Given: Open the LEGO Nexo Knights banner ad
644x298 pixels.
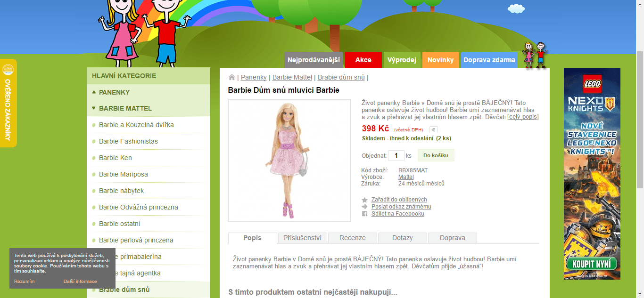Looking at the screenshot, I should pos(592,174).
